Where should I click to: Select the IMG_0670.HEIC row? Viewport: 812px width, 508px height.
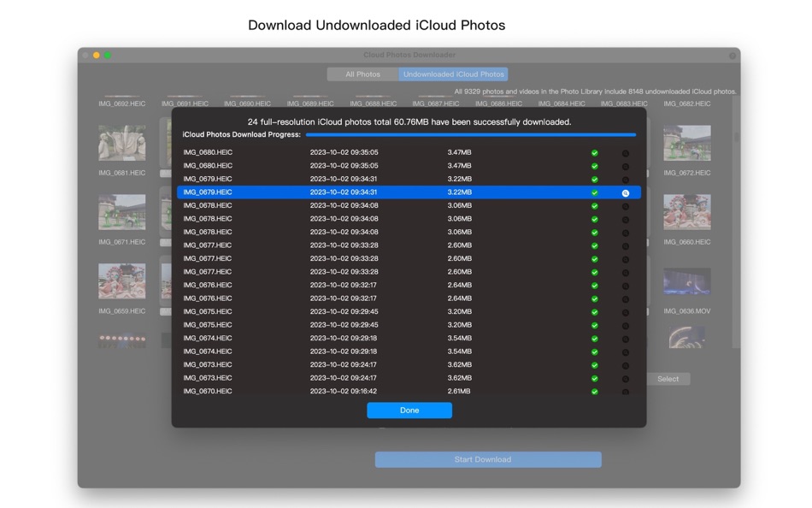pos(409,392)
